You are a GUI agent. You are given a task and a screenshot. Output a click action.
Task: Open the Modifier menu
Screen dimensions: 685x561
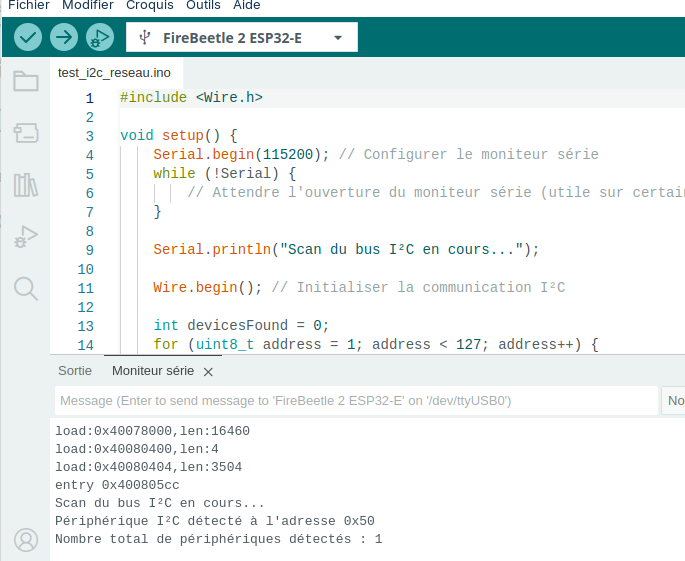(x=88, y=5)
